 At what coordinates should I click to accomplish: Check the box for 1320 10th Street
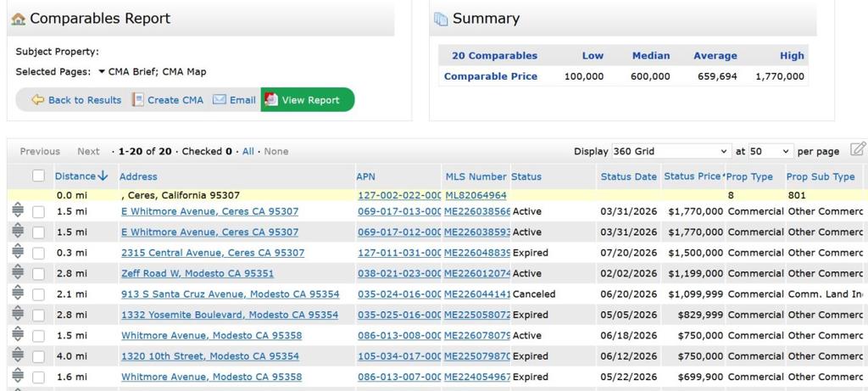click(x=38, y=357)
